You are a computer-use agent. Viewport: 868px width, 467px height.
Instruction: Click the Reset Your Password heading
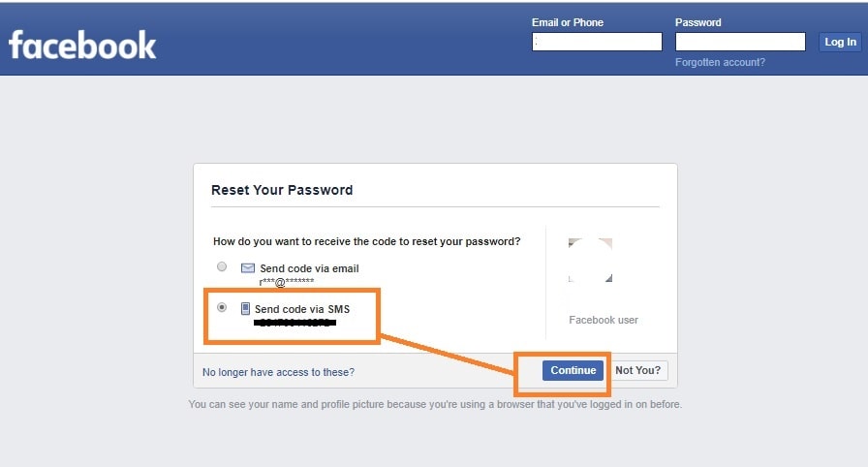(x=282, y=190)
